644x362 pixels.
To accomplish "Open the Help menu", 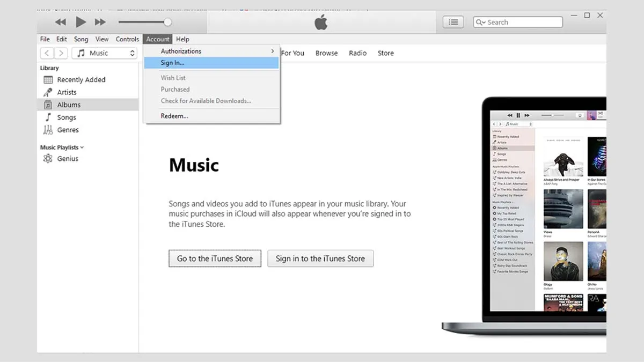I will [x=182, y=39].
